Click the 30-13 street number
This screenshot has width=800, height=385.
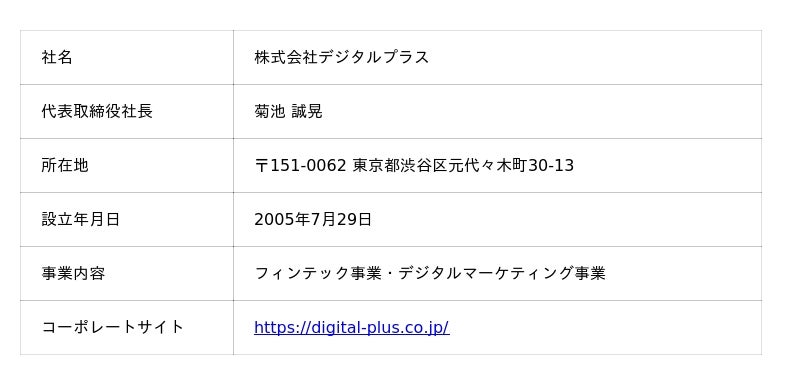(551, 165)
